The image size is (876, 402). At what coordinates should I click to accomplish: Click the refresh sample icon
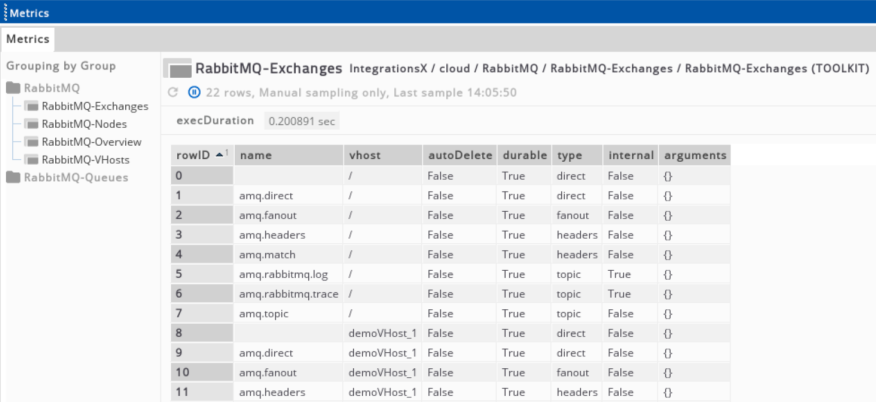(173, 92)
